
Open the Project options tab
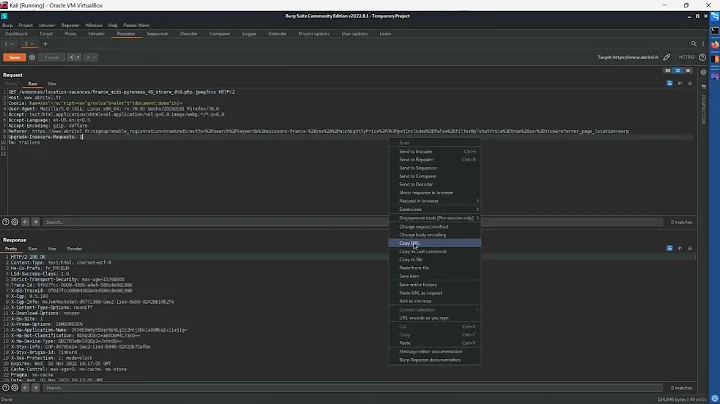pos(314,34)
